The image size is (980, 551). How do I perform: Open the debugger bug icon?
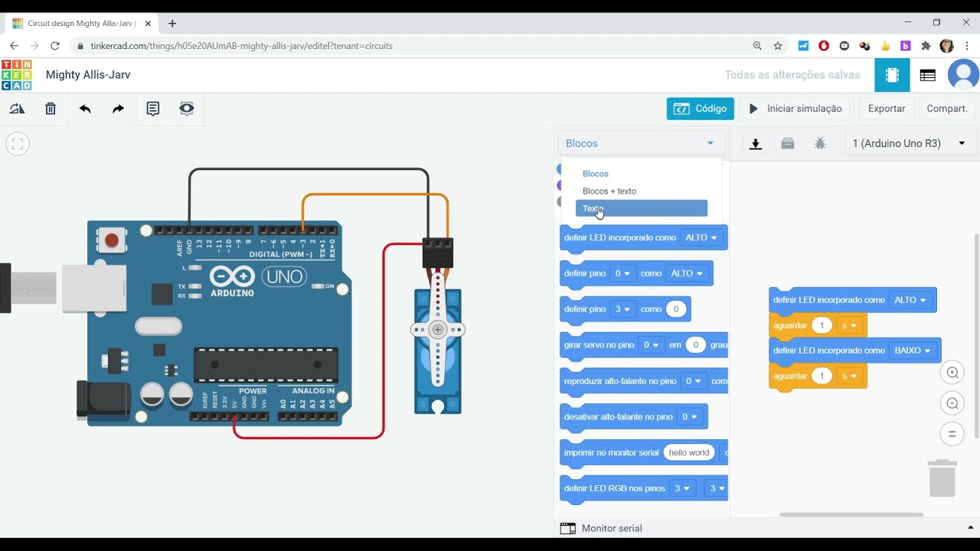(820, 143)
